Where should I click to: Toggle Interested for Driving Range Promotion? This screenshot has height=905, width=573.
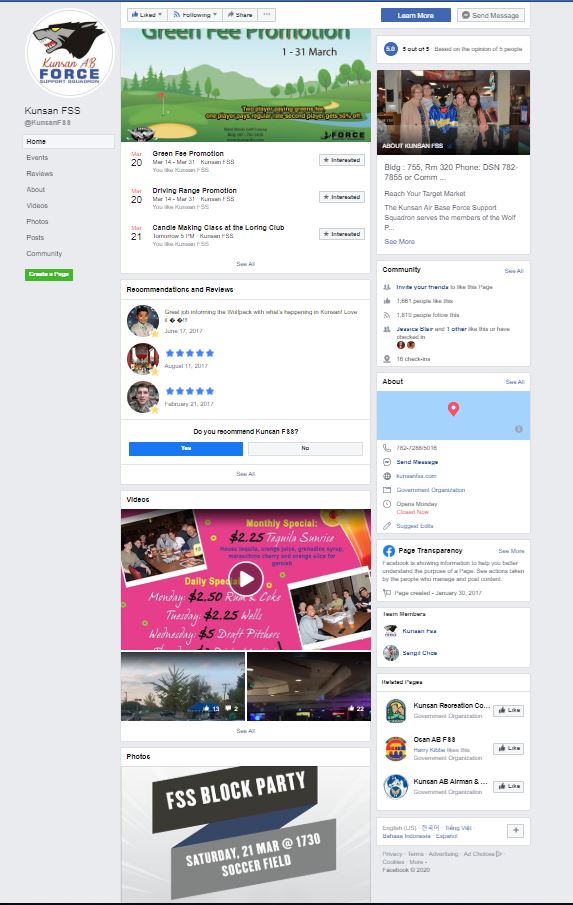coord(342,197)
